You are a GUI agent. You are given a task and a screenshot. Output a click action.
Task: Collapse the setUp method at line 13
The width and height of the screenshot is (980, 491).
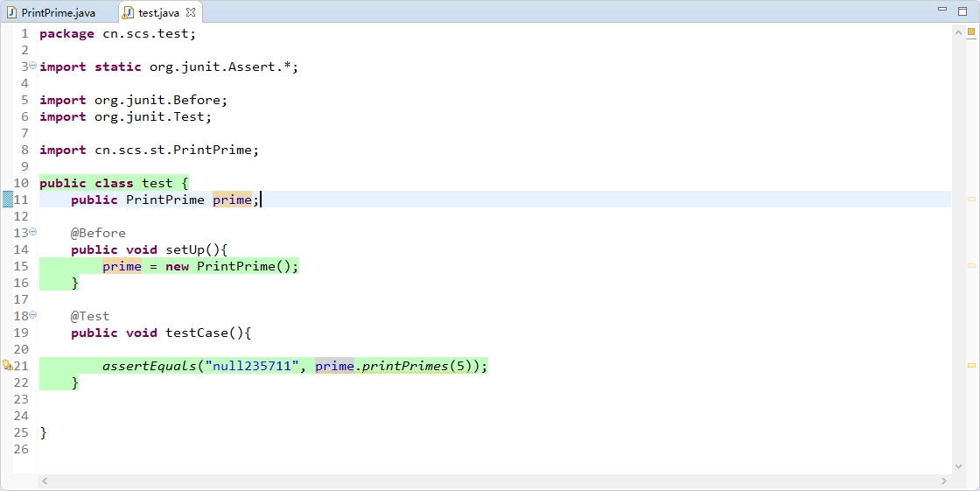pyautogui.click(x=32, y=231)
